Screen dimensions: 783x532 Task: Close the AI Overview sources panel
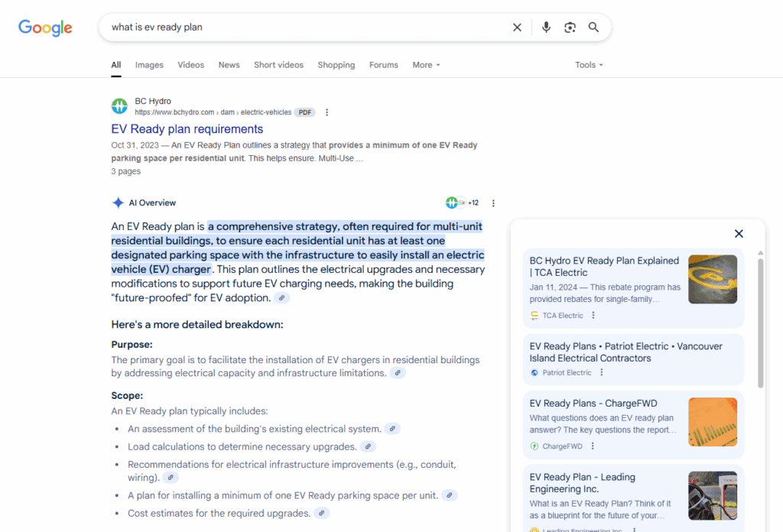pos(739,233)
